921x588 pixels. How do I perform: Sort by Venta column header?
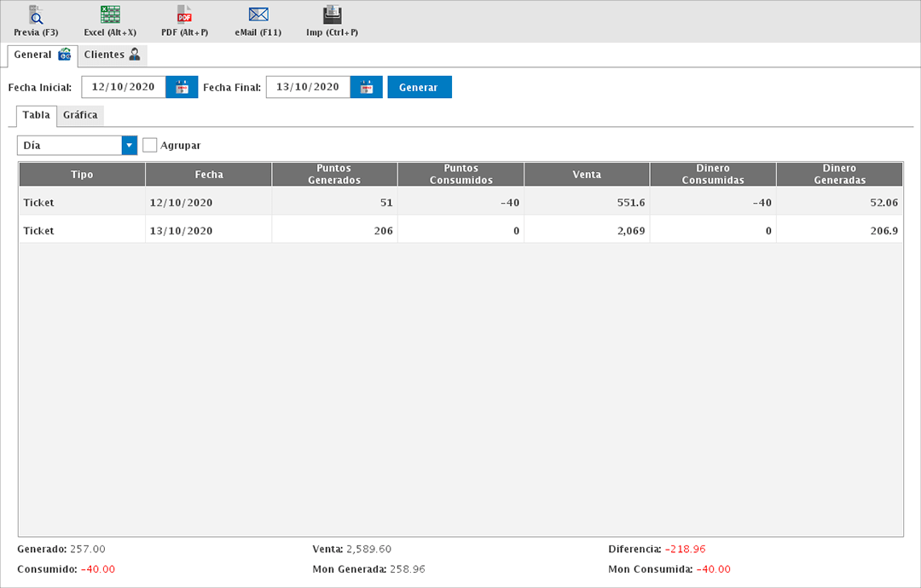tap(587, 175)
